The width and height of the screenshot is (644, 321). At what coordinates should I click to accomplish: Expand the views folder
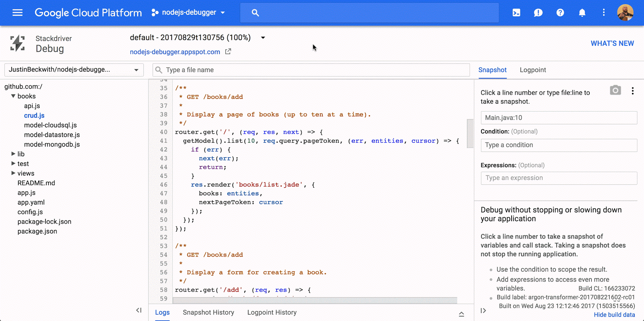point(13,173)
